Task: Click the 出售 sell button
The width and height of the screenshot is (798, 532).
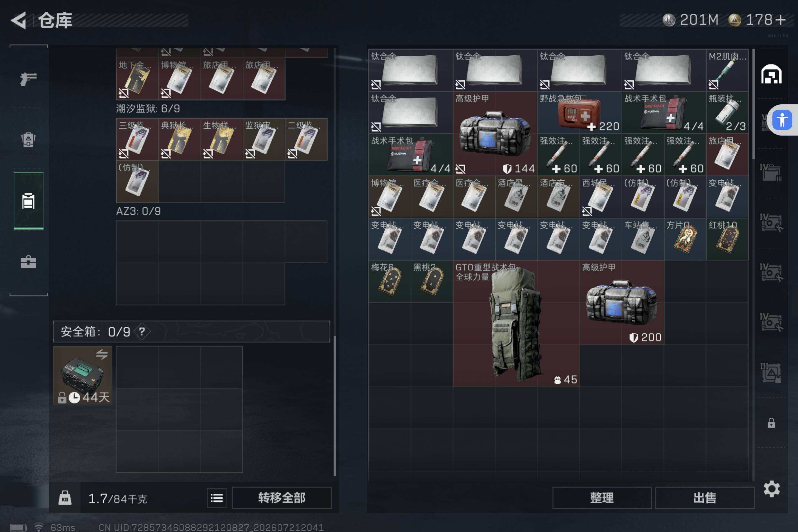Action: click(x=705, y=498)
